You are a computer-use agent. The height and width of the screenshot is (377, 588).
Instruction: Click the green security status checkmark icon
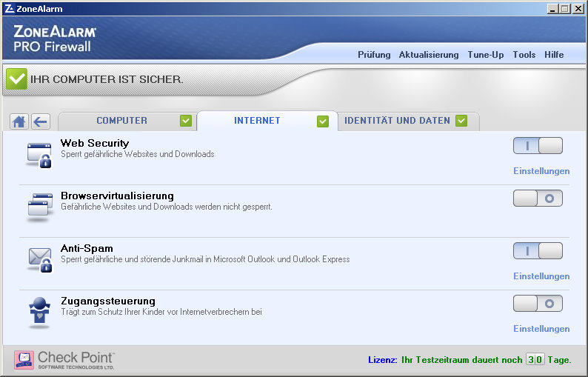pyautogui.click(x=16, y=79)
